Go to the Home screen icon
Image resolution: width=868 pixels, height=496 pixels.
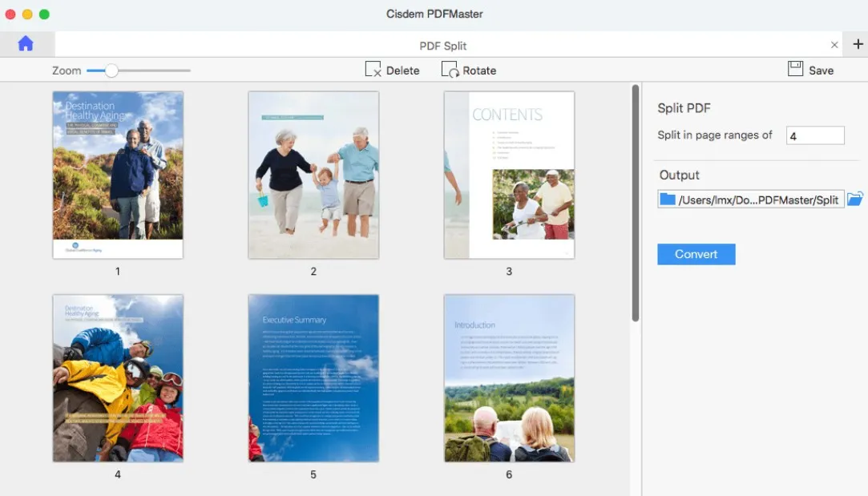[26, 44]
